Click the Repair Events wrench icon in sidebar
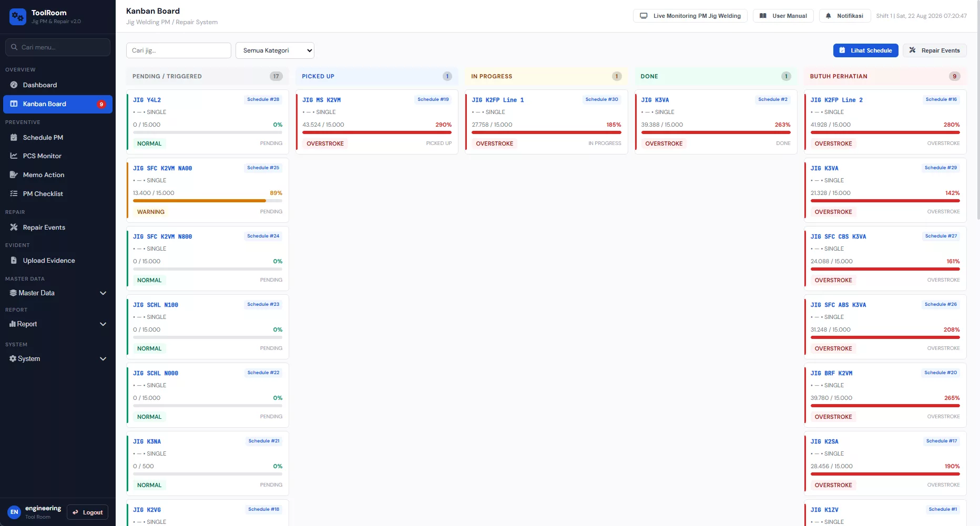Viewport: 980px width, 526px height. [14, 228]
